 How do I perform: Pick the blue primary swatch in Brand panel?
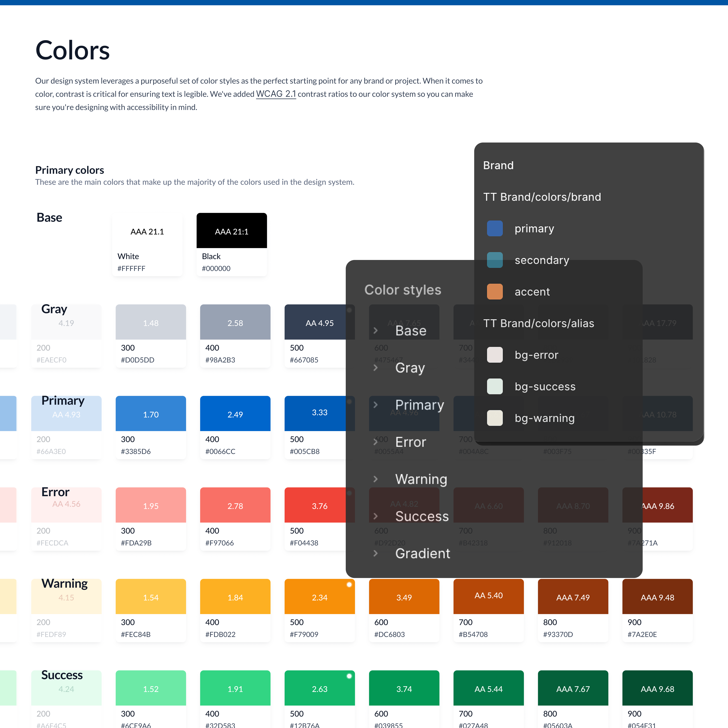click(x=495, y=228)
